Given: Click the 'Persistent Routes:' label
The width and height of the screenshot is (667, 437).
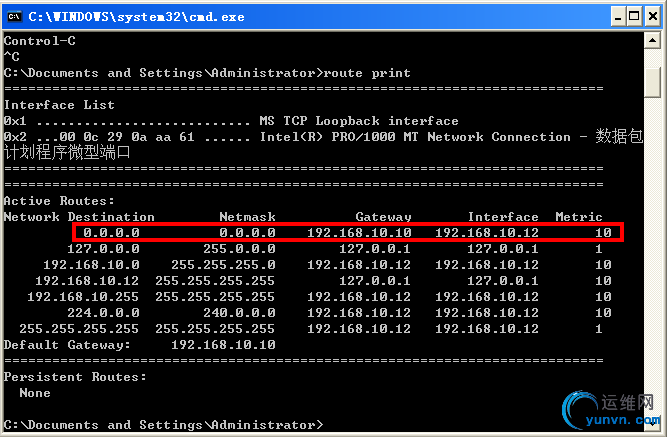Looking at the screenshot, I should click(75, 376).
